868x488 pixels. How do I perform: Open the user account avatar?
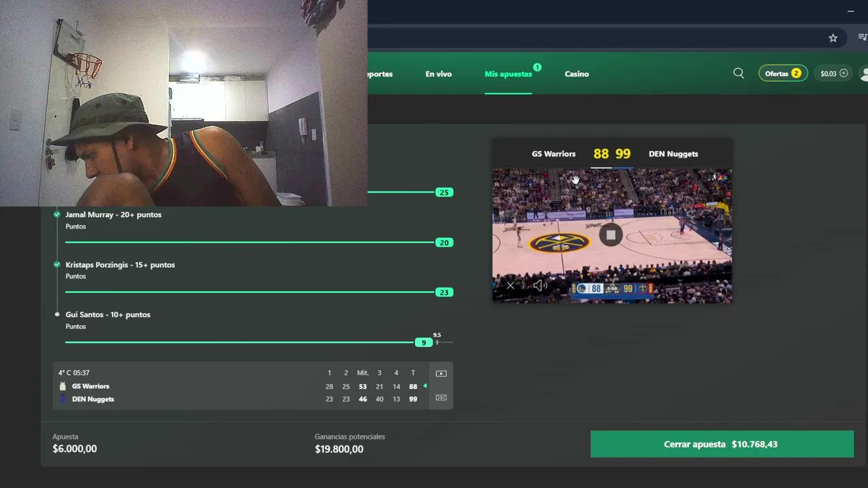(x=864, y=73)
